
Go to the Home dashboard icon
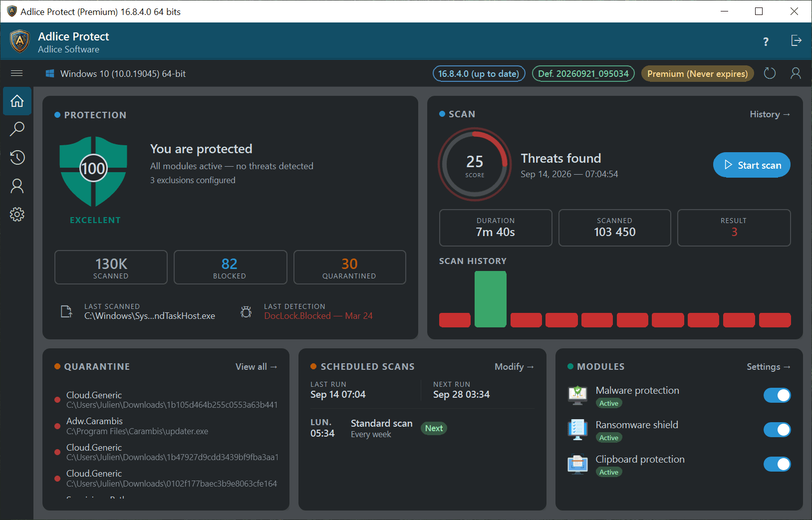[x=17, y=101]
